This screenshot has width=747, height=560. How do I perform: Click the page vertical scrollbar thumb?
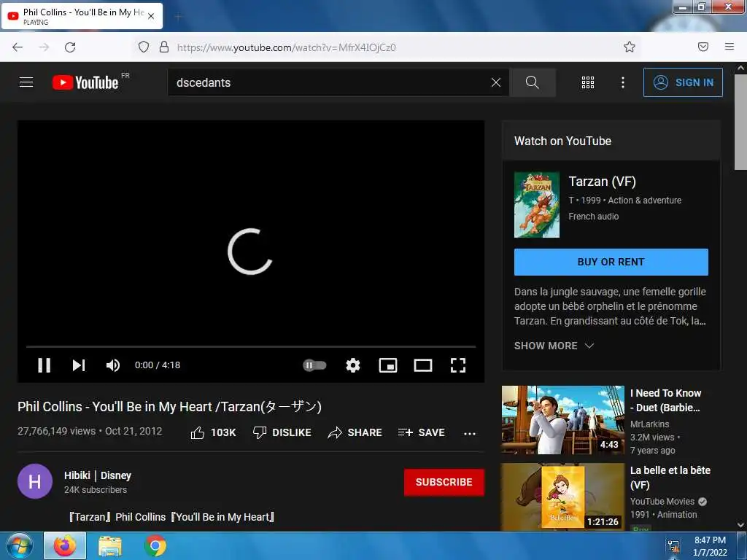tap(740, 122)
